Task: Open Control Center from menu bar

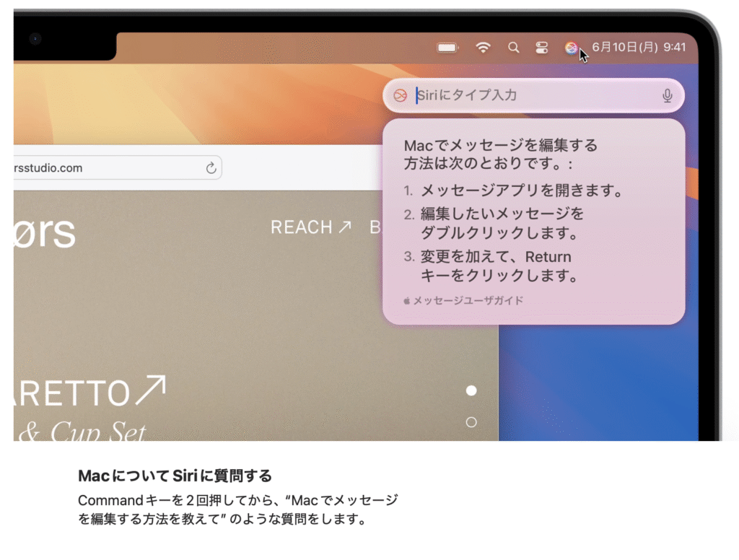Action: [541, 48]
